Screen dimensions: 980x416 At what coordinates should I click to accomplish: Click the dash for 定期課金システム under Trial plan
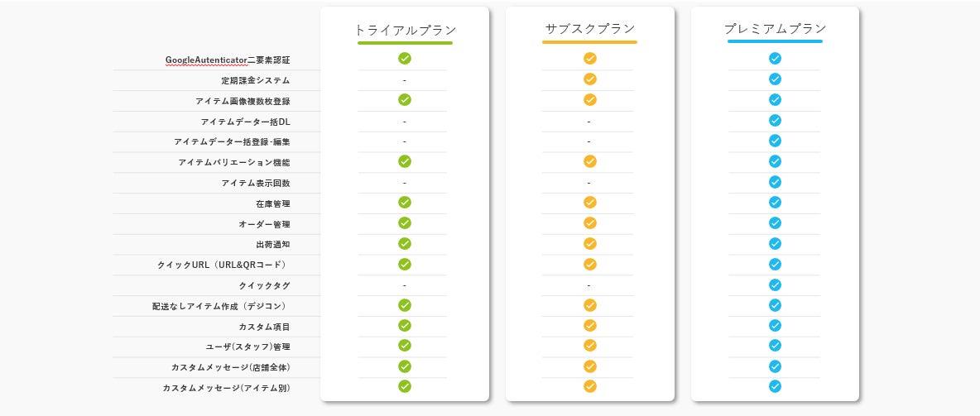point(405,80)
